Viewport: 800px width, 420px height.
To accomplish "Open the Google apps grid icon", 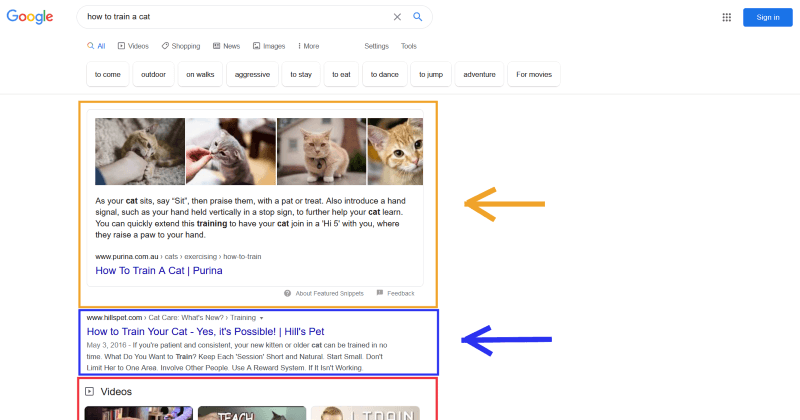I will (x=727, y=17).
